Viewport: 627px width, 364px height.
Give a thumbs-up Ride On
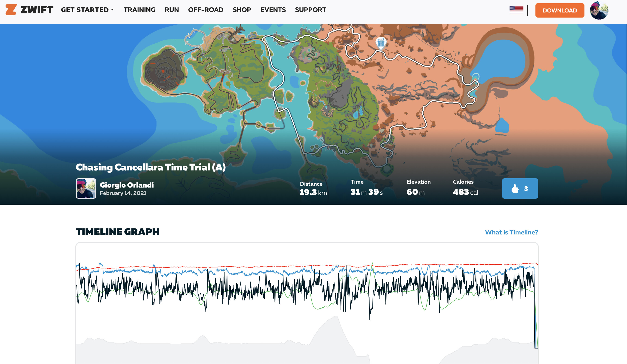point(520,188)
